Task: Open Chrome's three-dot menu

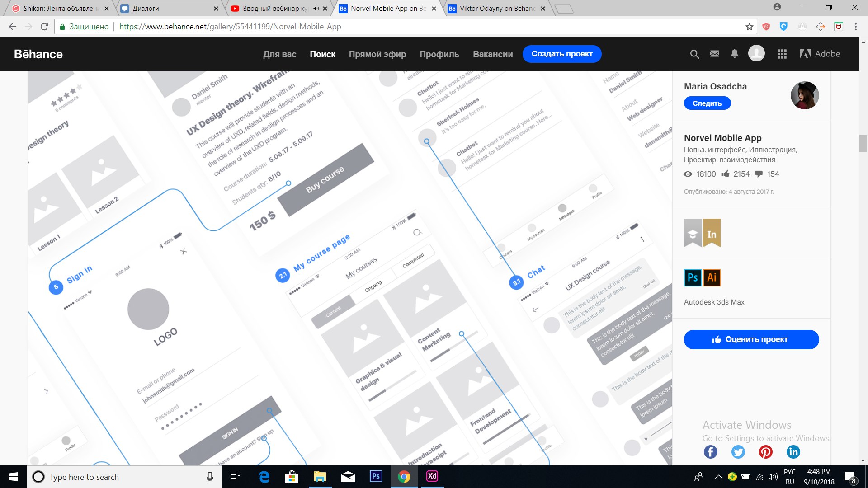Action: click(855, 27)
